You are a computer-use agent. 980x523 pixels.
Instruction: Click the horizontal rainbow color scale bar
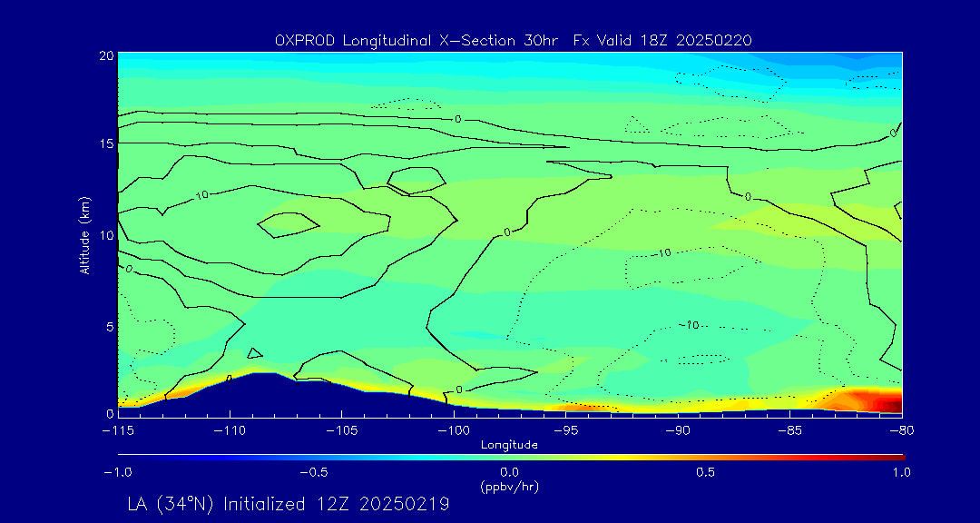(x=511, y=458)
